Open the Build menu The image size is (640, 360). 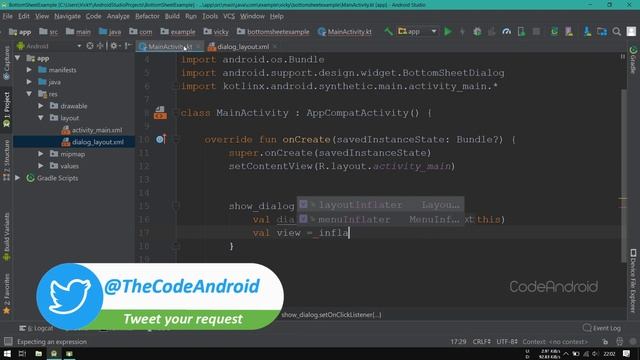pyautogui.click(x=172, y=16)
